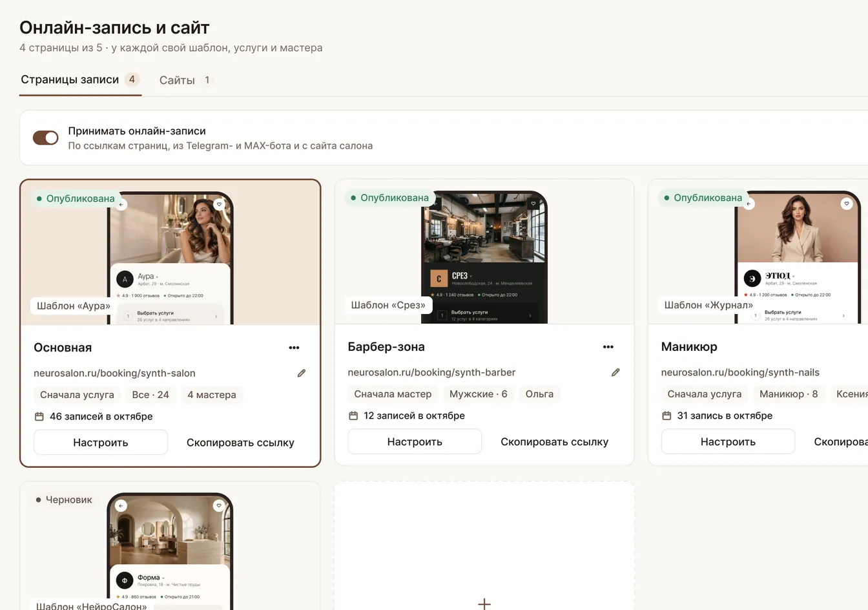Open the draft Форма preview thumbnail
The width and height of the screenshot is (868, 610).
click(x=170, y=551)
